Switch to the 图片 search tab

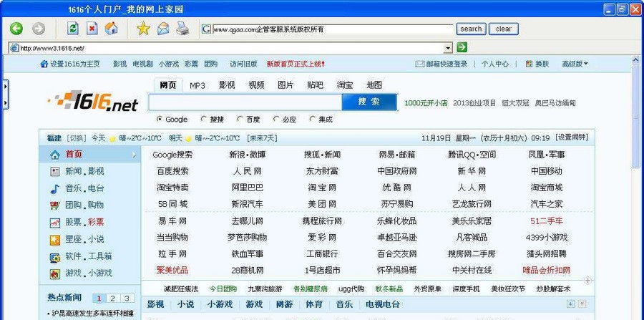286,85
